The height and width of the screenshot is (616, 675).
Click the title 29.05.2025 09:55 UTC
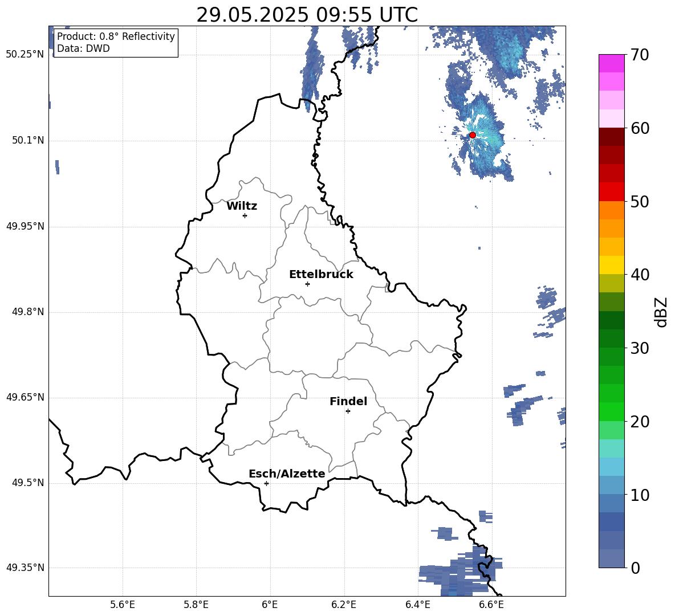[307, 15]
